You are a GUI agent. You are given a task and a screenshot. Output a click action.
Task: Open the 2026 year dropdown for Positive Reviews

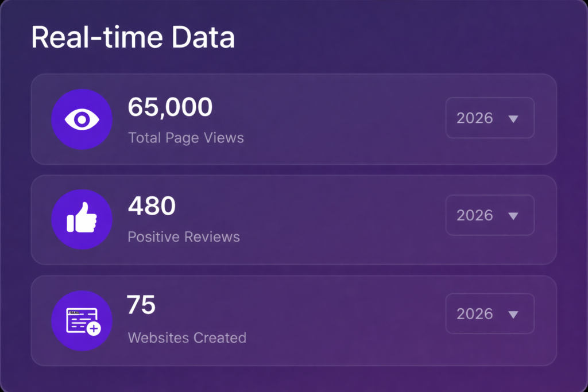(x=490, y=215)
